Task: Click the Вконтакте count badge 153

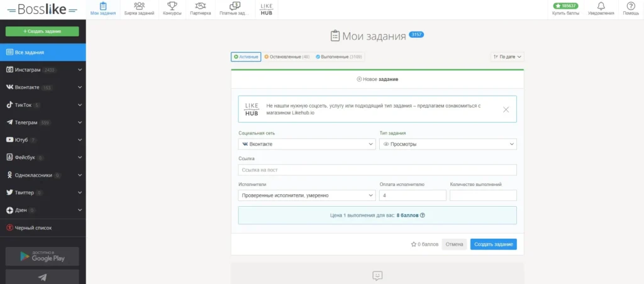Action: (x=47, y=88)
